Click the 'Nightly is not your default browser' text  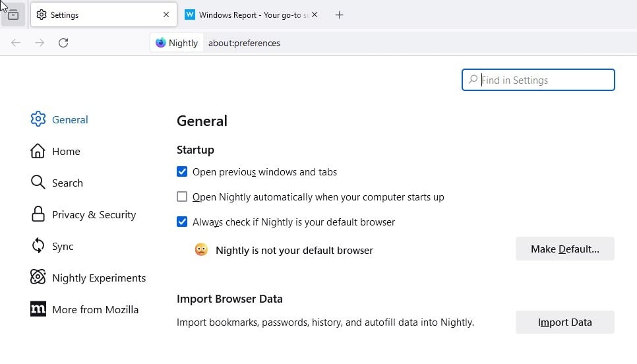(295, 251)
